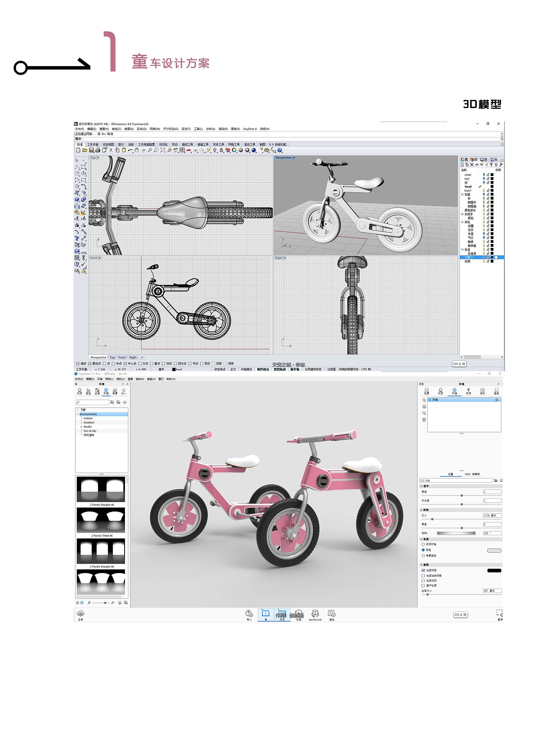Click the padlock Lock icon in Rhino toolbar

(x=221, y=150)
